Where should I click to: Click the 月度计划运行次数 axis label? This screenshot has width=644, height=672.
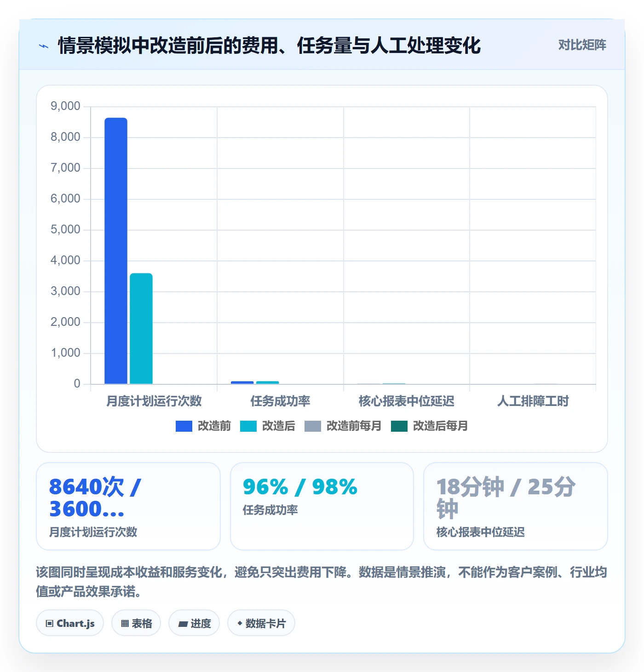[x=154, y=401]
